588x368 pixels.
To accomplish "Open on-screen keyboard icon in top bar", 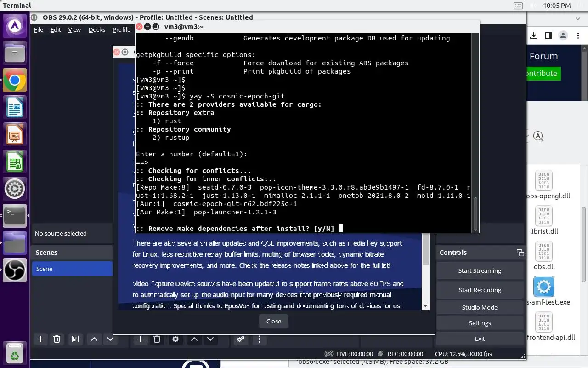I will (518, 6).
